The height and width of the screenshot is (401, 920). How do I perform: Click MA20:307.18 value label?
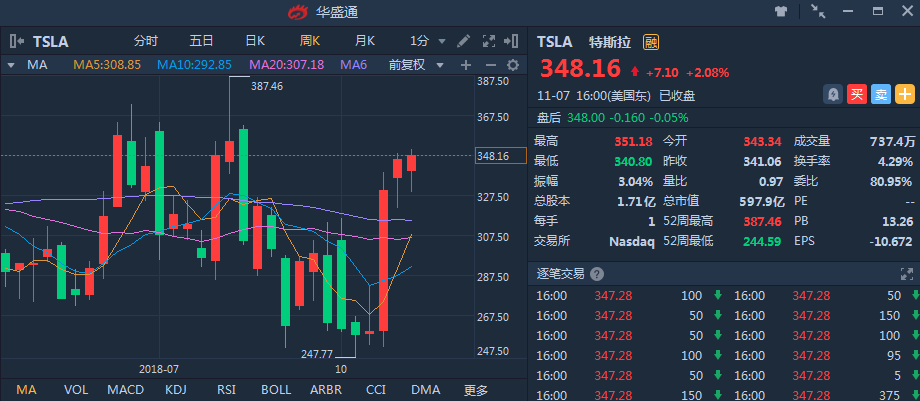point(286,65)
